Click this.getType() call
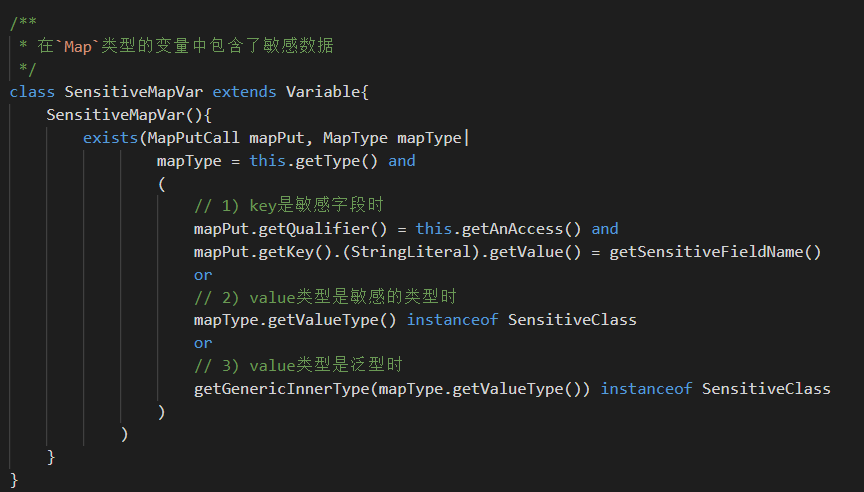Viewport: 864px width, 492px height. (314, 161)
